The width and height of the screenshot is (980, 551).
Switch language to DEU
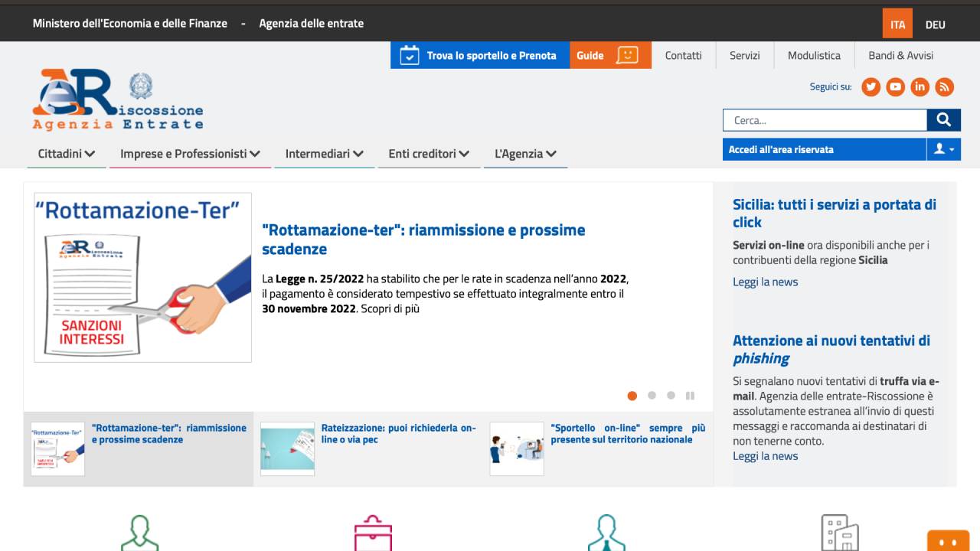tap(935, 24)
